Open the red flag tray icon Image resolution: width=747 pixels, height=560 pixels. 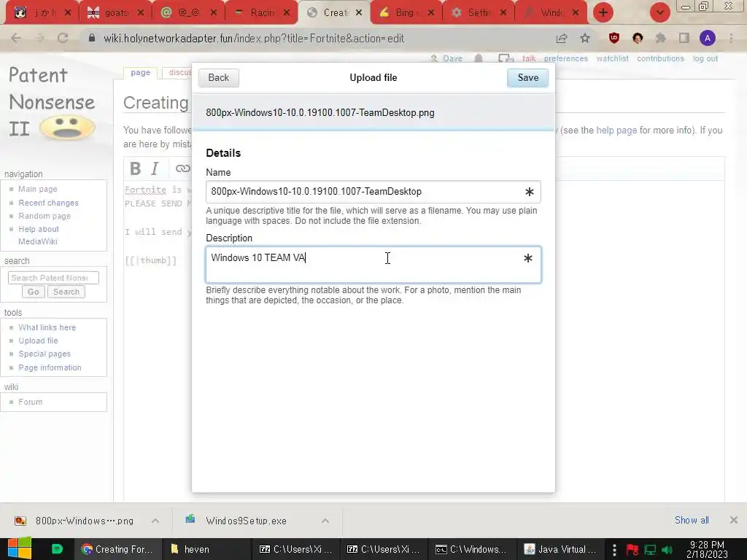[x=632, y=550]
